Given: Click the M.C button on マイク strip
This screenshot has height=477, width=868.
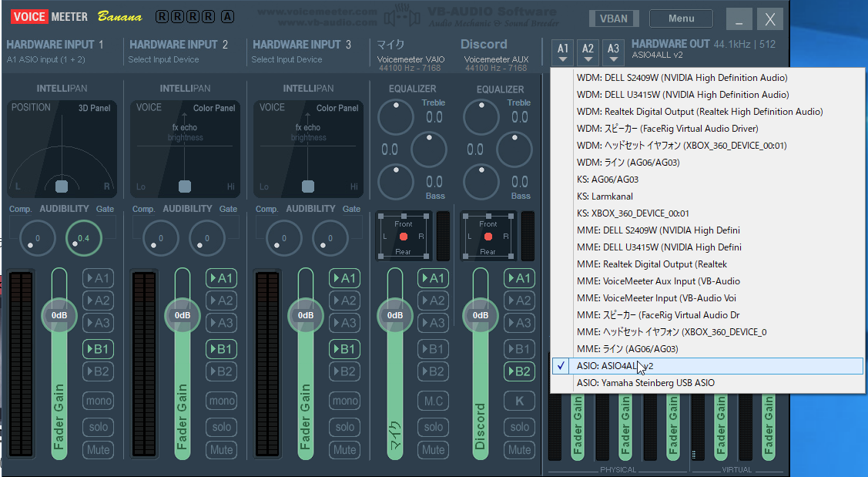Looking at the screenshot, I should 433,401.
